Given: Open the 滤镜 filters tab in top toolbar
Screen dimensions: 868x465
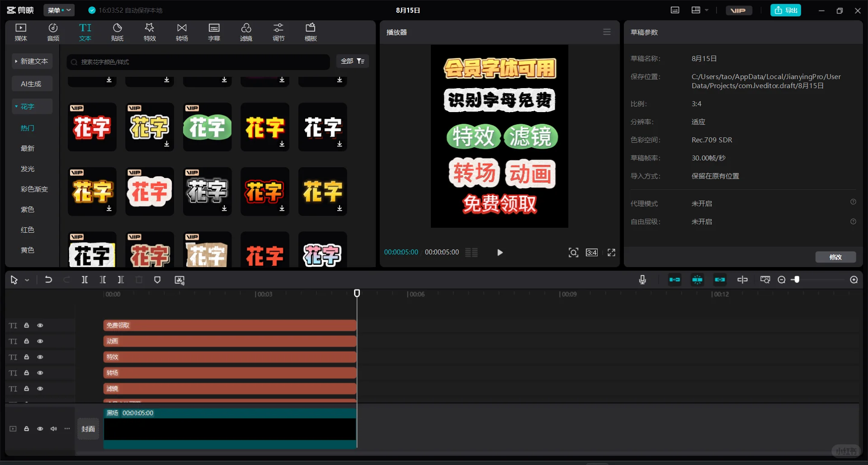Looking at the screenshot, I should pos(246,32).
